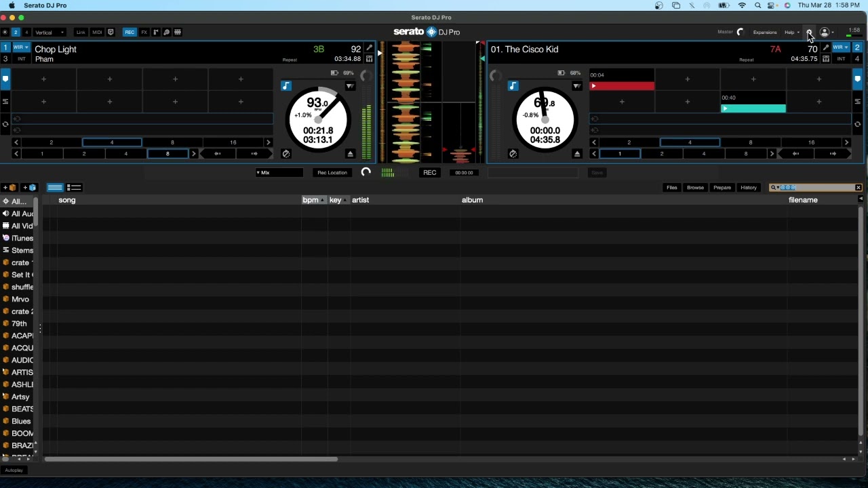Select cue points tab icon on right deck
Viewport: 868px width, 488px height.
pyautogui.click(x=857, y=79)
